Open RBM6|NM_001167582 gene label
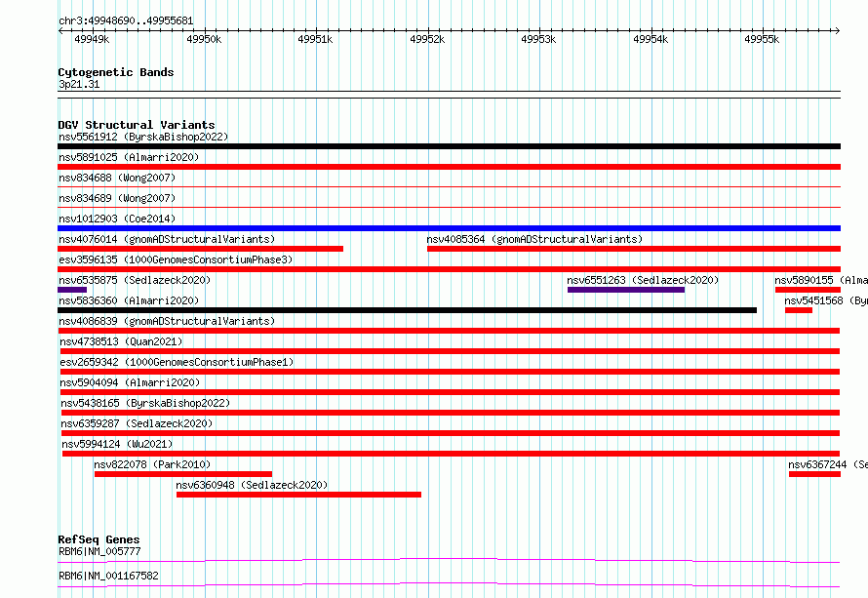The height and width of the screenshot is (598, 868). 108,576
